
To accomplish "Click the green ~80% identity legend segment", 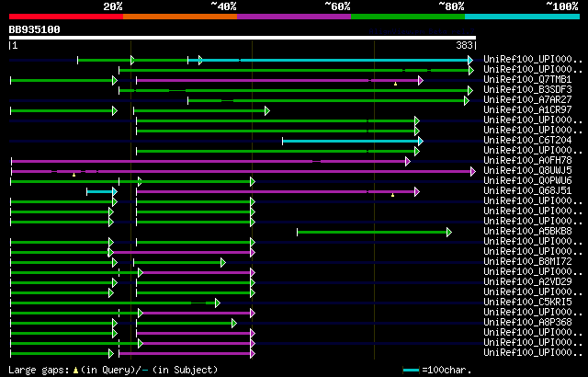I will [408, 17].
